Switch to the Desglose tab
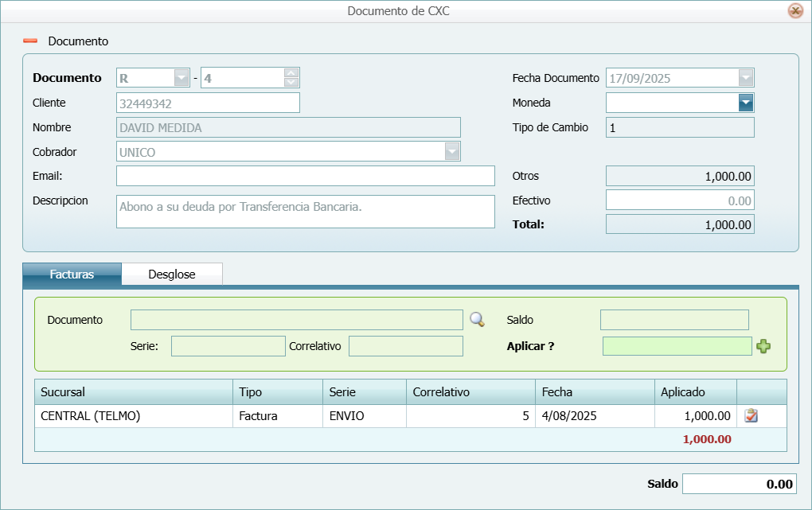 click(x=171, y=274)
